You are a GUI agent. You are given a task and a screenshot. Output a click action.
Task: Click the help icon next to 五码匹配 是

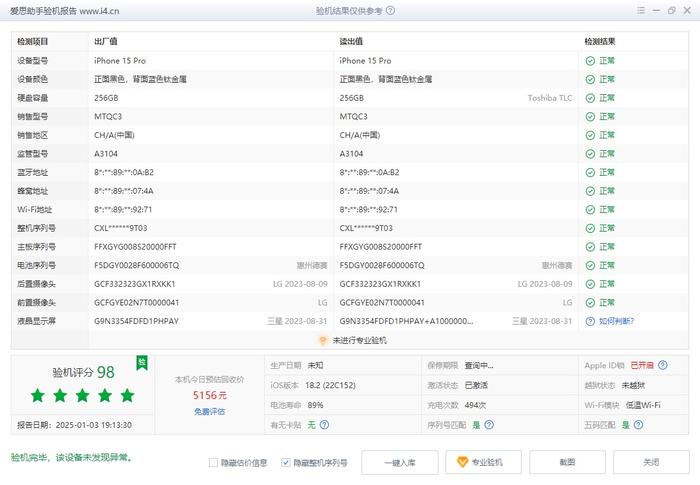639,425
